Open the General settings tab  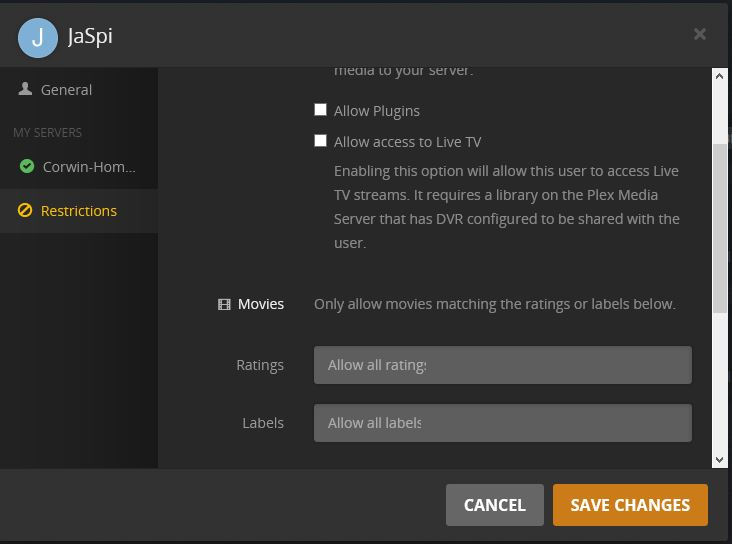[x=66, y=90]
